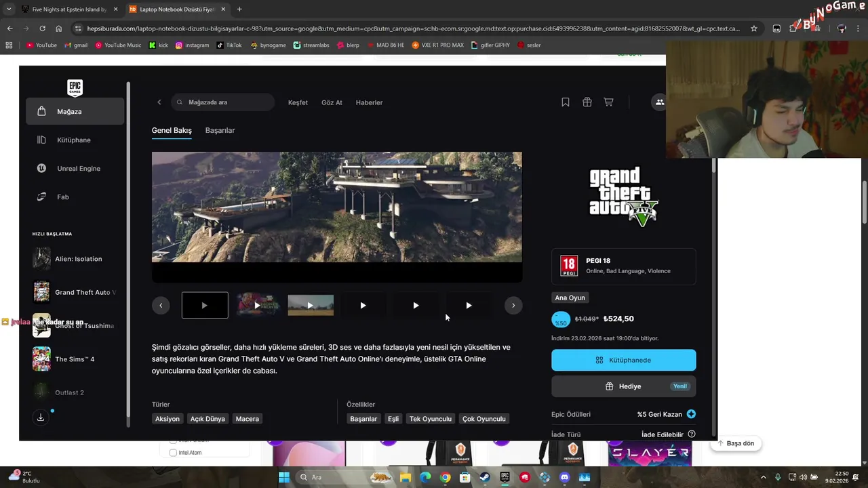Open Steam from the Windows taskbar
This screenshot has width=868, height=488.
[485, 477]
